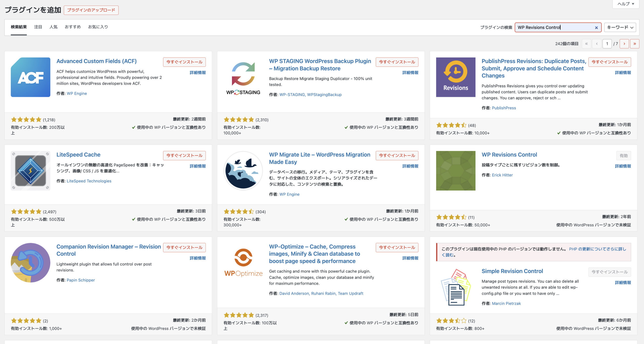Screen dimensions: 644x344
Task: Click WP Engine author link in ACF
Action: tap(77, 94)
